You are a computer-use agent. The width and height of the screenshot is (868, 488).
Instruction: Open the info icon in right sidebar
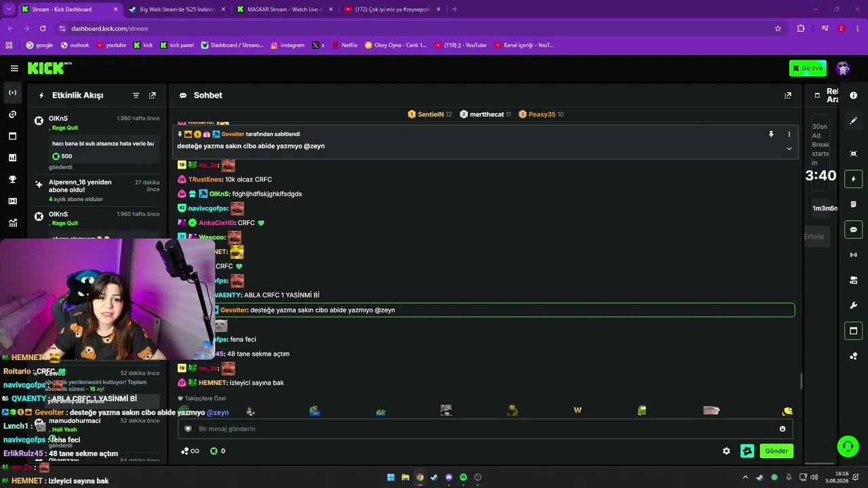[854, 96]
